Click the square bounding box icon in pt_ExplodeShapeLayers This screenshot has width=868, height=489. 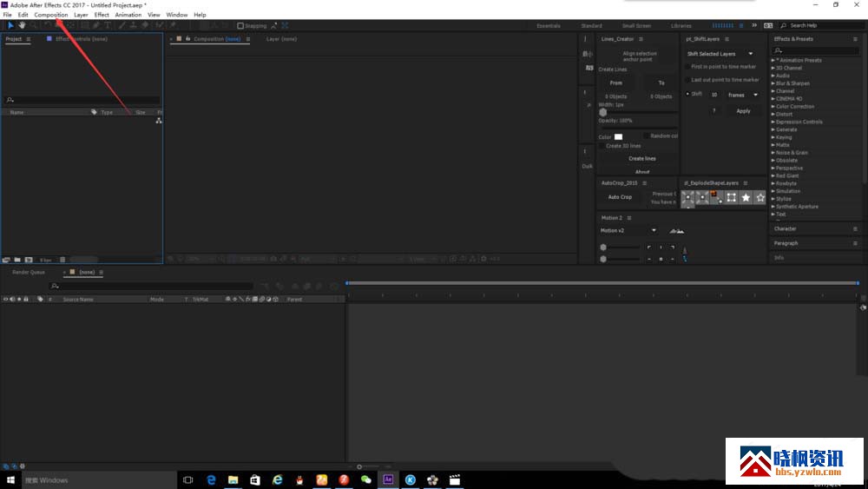coord(731,198)
